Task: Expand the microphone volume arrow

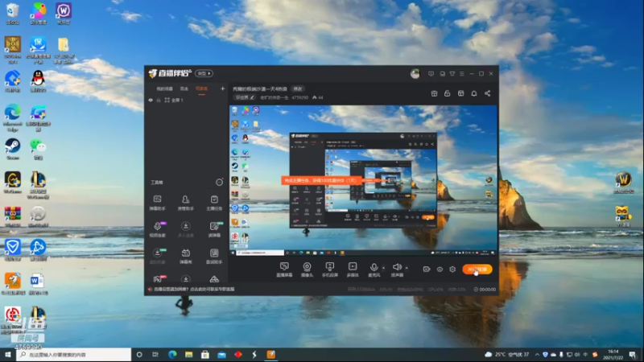Action: (384, 268)
